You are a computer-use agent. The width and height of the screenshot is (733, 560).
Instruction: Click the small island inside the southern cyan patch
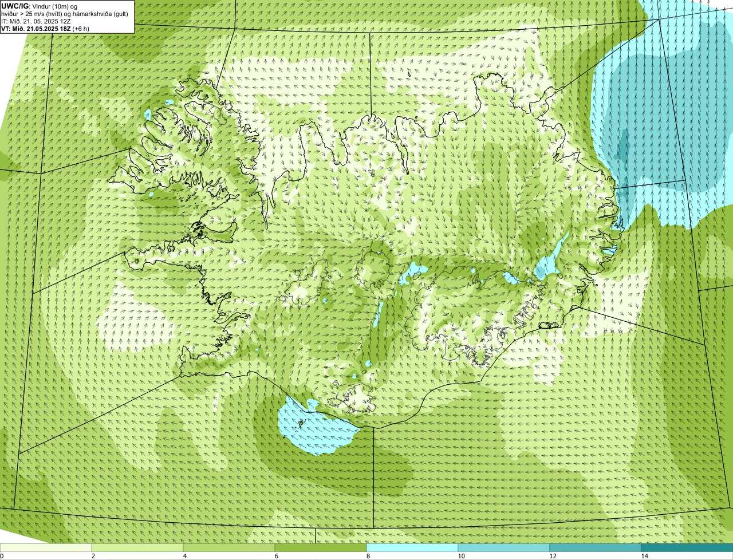point(299,424)
